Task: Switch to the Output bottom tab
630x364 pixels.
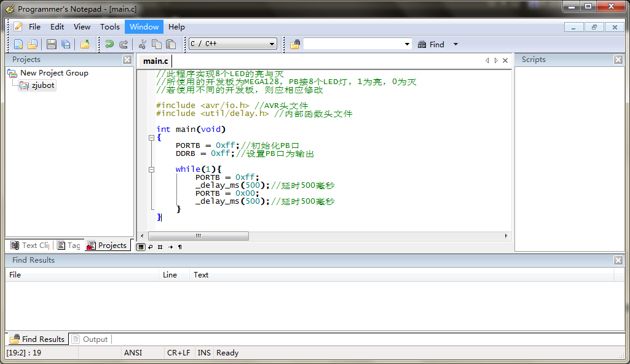Action: [90, 339]
